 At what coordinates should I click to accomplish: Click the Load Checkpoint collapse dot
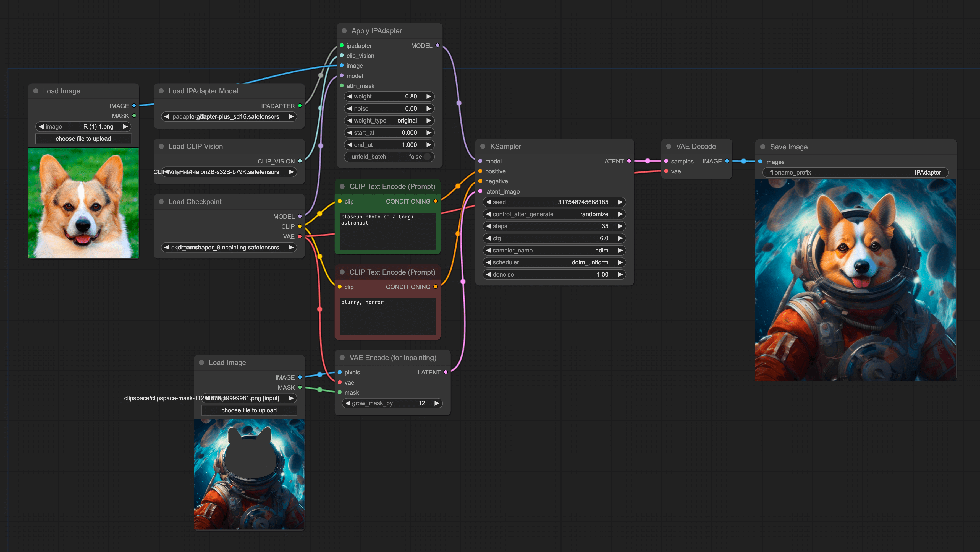click(161, 202)
